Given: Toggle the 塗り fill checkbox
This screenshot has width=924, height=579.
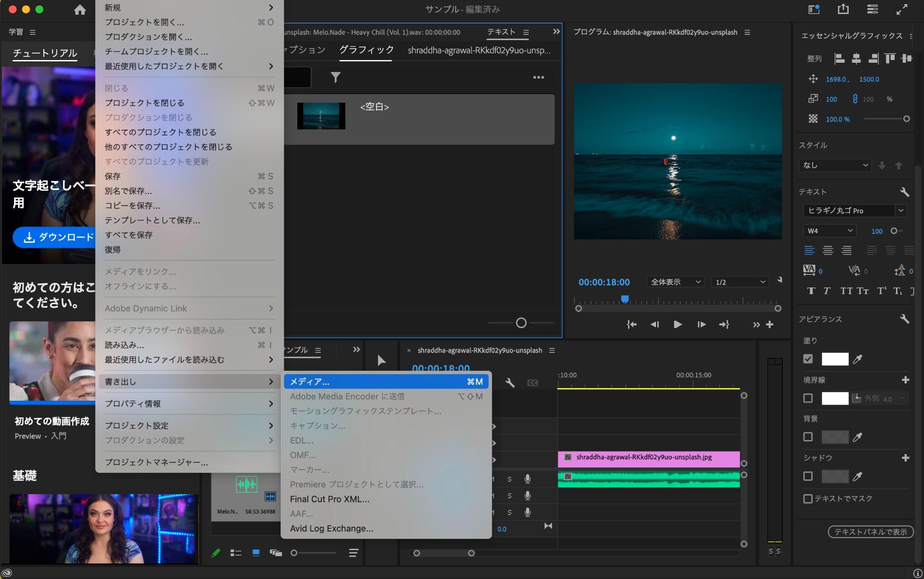Looking at the screenshot, I should click(808, 359).
